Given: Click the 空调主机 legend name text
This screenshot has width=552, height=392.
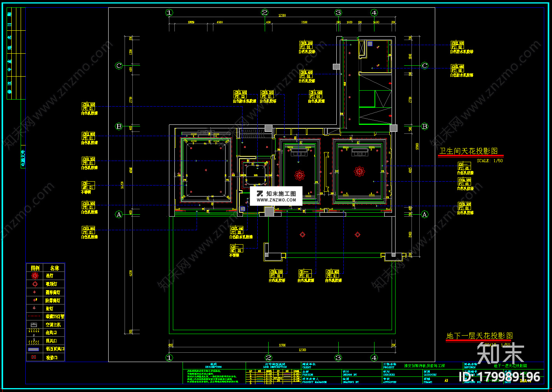Looking at the screenshot, I should coord(53,325).
